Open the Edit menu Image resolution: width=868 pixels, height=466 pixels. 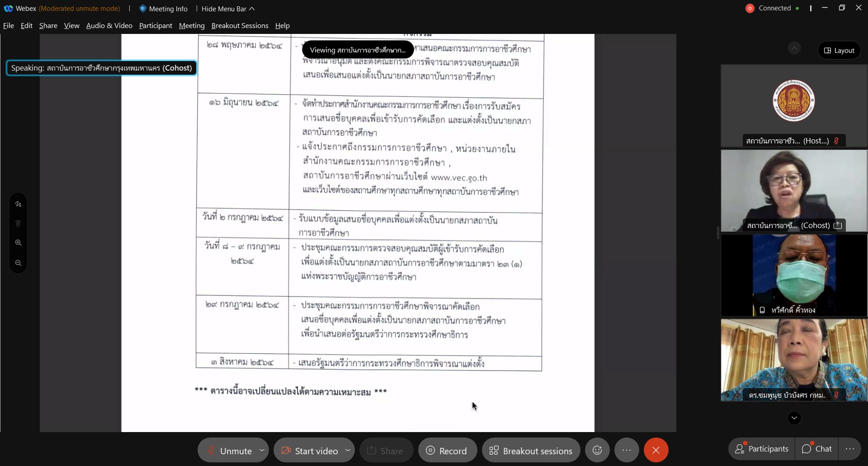pyautogui.click(x=27, y=25)
